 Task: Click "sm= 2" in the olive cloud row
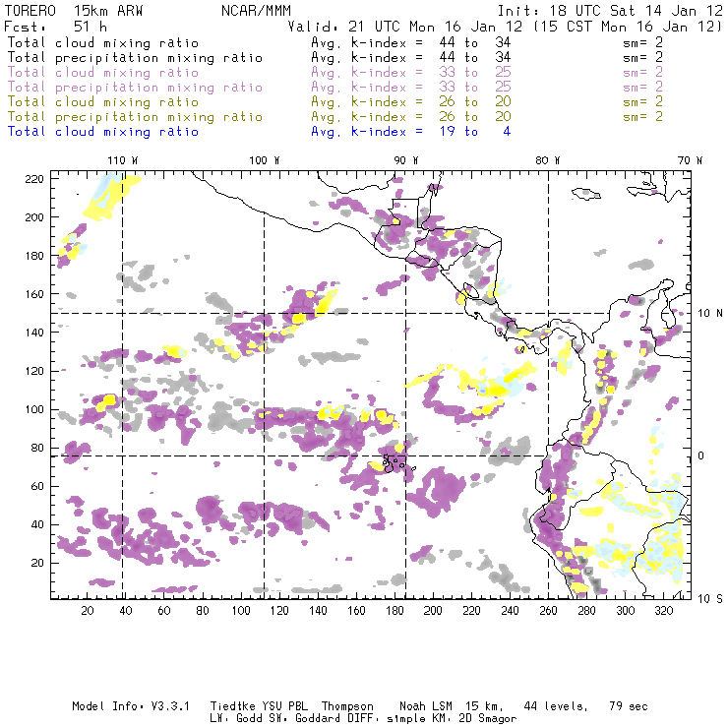pyautogui.click(x=643, y=101)
